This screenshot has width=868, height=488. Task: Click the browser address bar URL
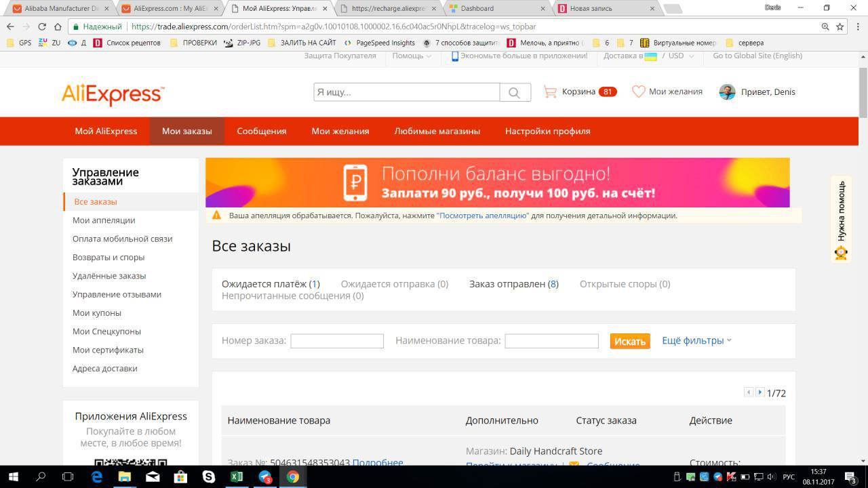[334, 26]
